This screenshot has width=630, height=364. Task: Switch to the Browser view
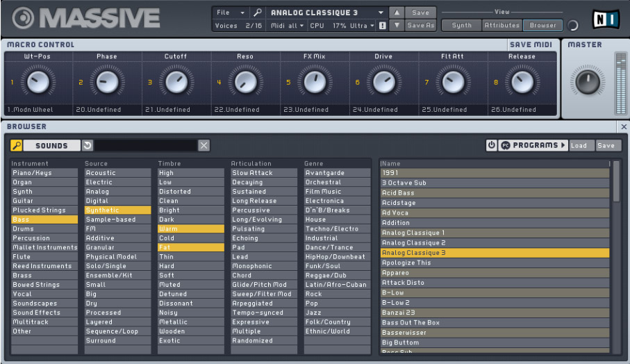point(542,25)
